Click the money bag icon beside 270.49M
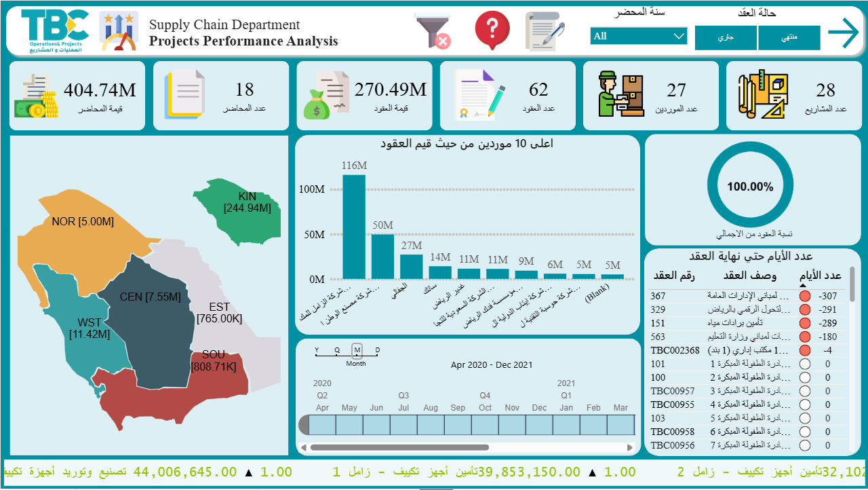868x490 pixels. click(326, 95)
